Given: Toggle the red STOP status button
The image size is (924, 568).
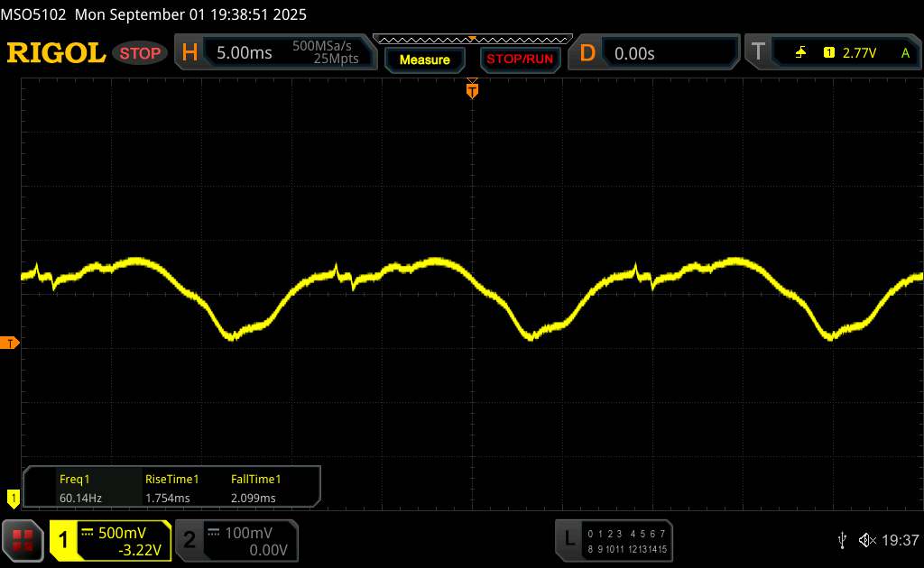Looking at the screenshot, I should (140, 53).
